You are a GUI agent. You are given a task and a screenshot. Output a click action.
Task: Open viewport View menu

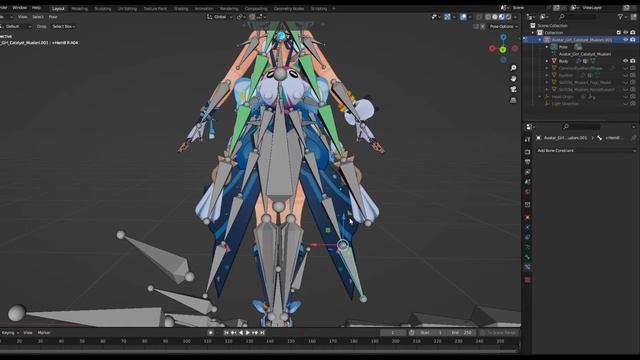(x=22, y=17)
